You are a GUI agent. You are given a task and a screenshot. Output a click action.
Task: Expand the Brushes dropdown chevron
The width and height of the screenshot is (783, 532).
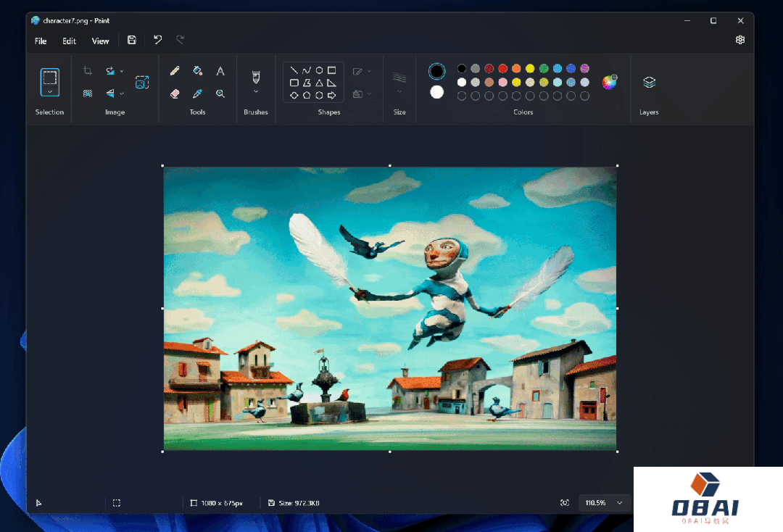click(x=255, y=92)
